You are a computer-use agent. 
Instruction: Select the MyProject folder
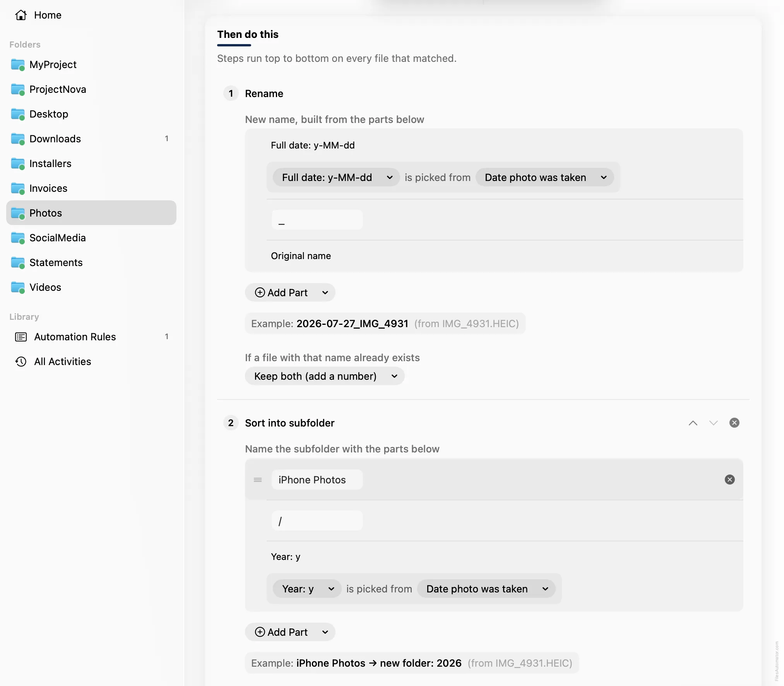(x=91, y=65)
